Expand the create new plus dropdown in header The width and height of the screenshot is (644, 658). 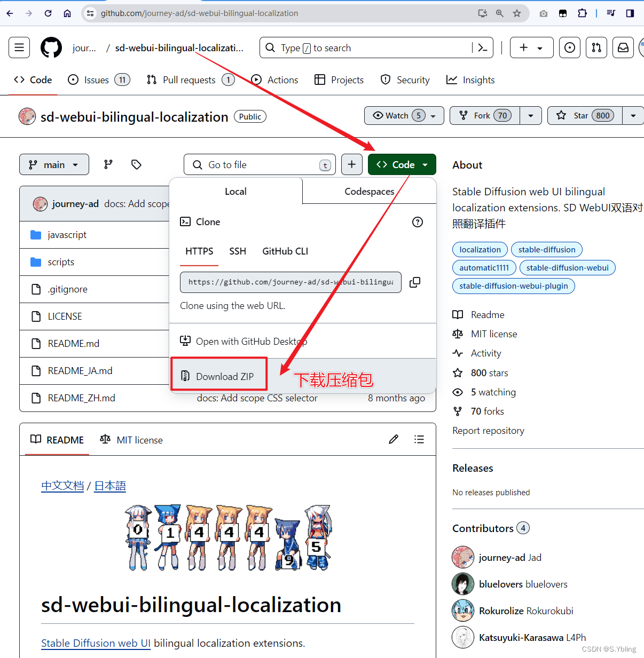pyautogui.click(x=531, y=47)
